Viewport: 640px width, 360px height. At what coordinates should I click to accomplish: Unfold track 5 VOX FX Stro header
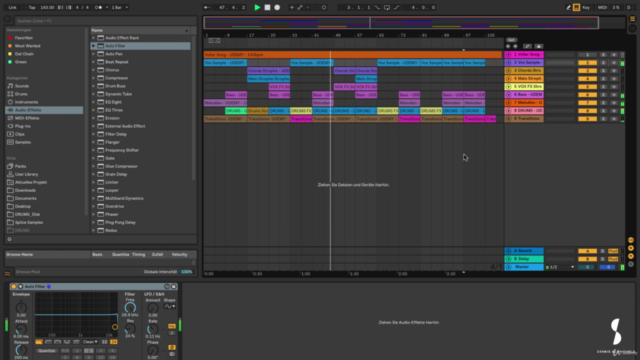click(509, 87)
